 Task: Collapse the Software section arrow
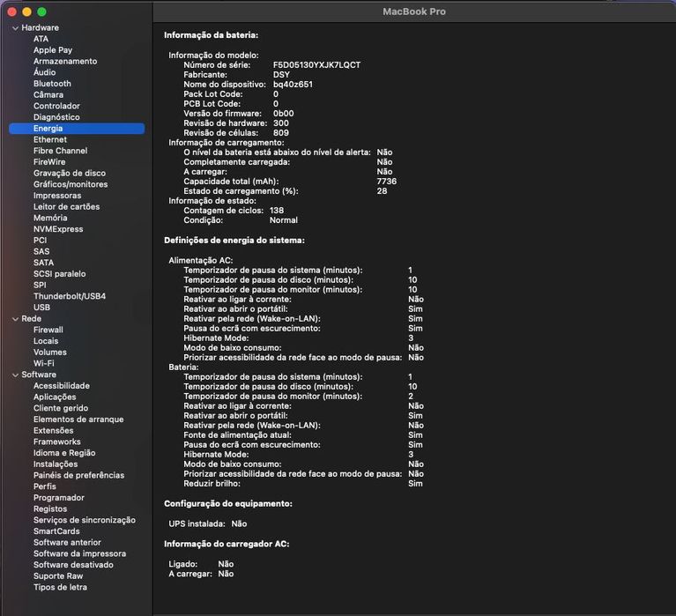[14, 375]
